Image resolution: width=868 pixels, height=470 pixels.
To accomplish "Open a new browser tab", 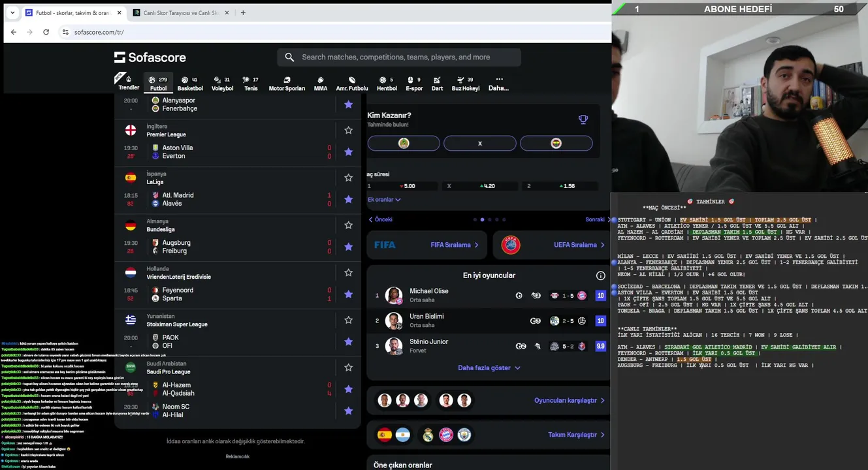I will point(243,12).
